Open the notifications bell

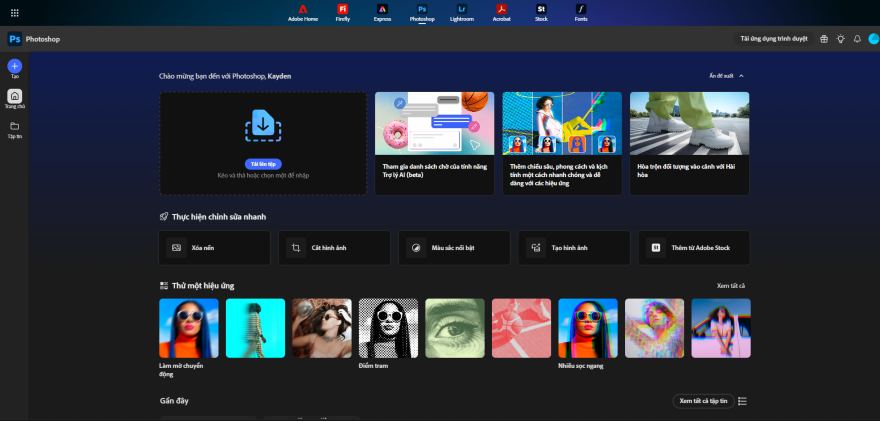coord(857,39)
